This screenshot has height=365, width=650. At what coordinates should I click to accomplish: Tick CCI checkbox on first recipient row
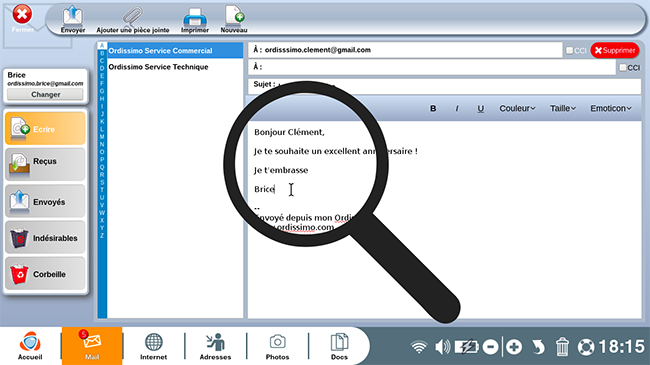pos(570,50)
